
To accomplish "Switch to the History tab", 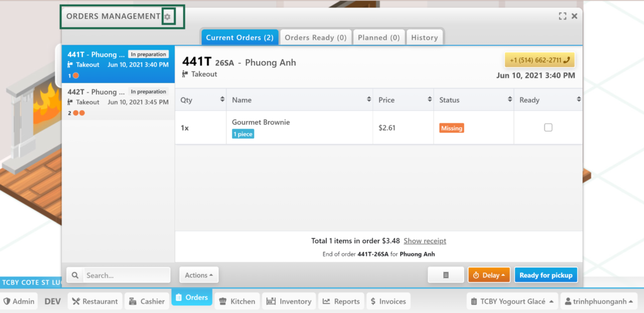I will click(424, 38).
